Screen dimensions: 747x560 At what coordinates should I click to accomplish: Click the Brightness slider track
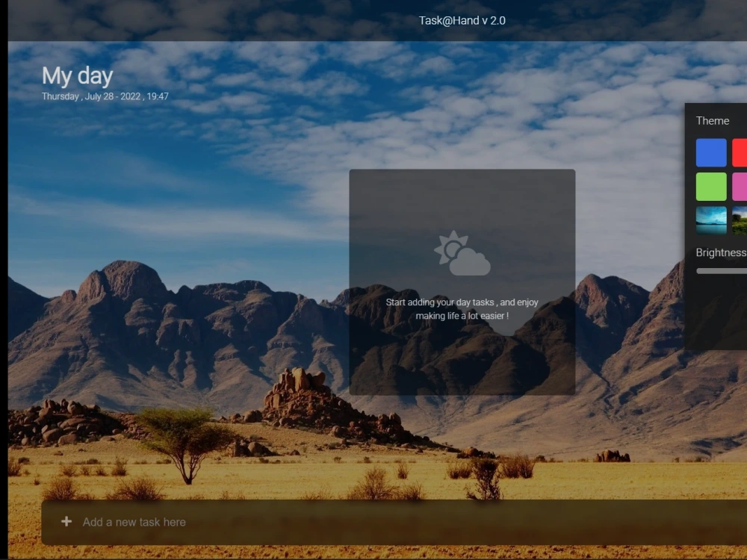(722, 271)
